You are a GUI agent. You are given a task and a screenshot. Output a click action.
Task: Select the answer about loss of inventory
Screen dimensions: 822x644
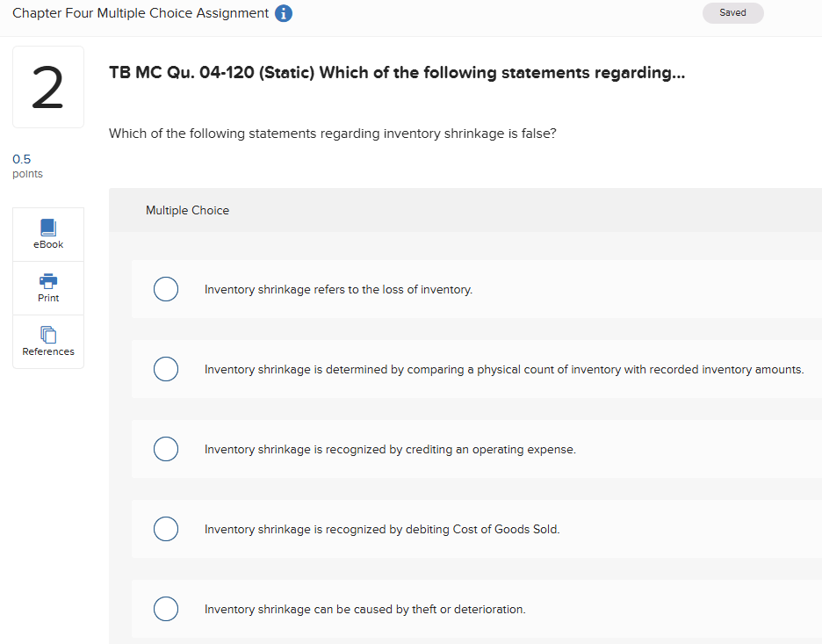pyautogui.click(x=166, y=288)
